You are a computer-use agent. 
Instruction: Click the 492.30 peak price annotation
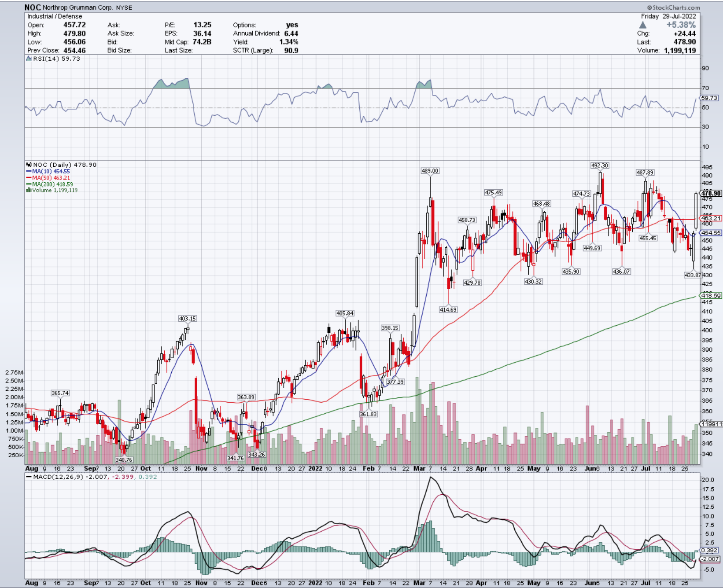pos(600,165)
